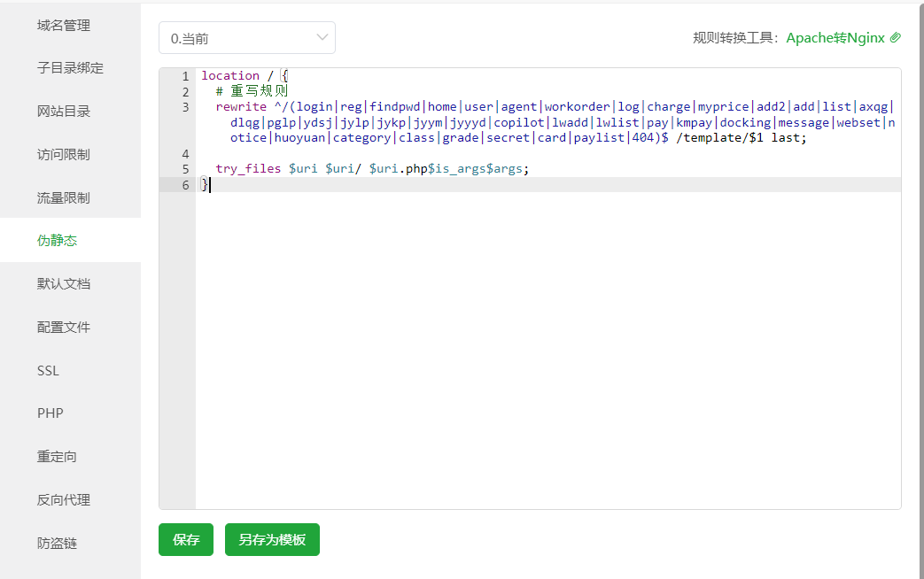Go to 流量限制 tab
The width and height of the screenshot is (924, 579).
coord(64,197)
